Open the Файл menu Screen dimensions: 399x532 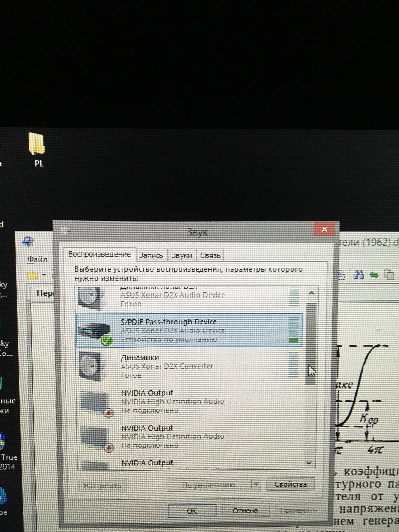[37, 259]
